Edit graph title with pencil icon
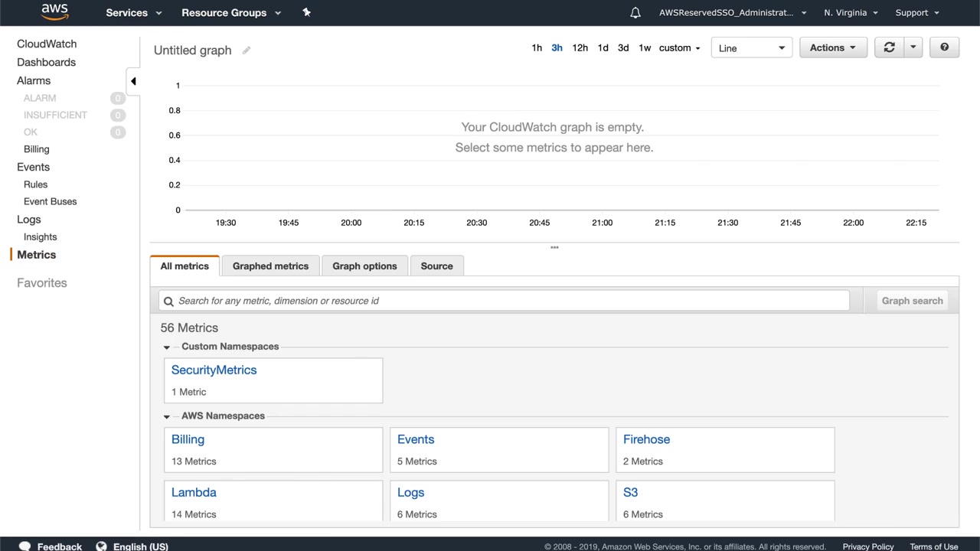 tap(247, 51)
